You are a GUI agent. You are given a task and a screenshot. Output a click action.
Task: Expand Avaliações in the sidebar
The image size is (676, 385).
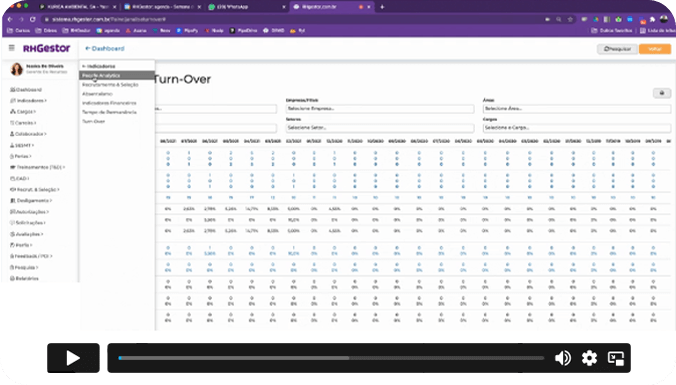27,234
